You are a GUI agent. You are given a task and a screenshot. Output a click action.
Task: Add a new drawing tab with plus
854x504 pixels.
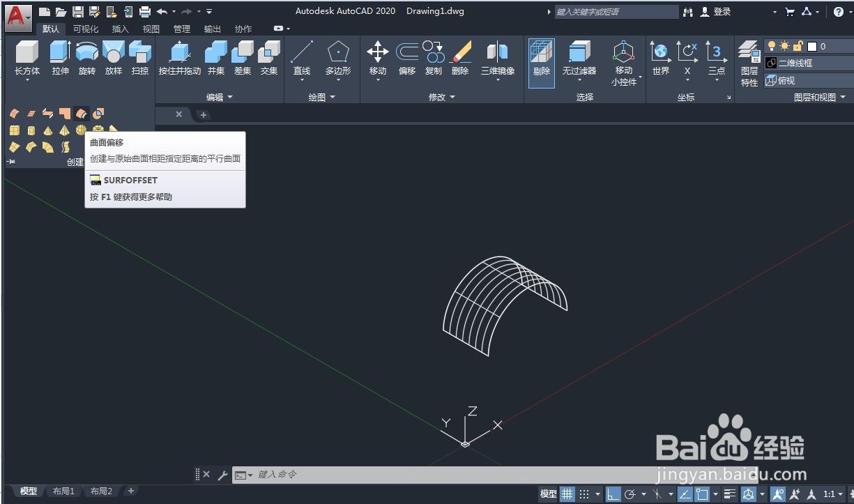[x=203, y=115]
